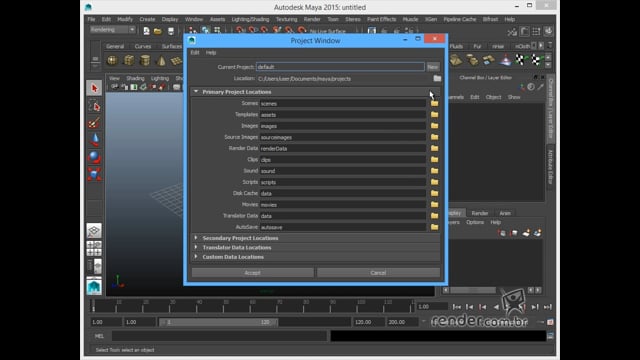The height and width of the screenshot is (360, 640).
Task: Open Options menu in Layer Editor
Action: point(475,222)
